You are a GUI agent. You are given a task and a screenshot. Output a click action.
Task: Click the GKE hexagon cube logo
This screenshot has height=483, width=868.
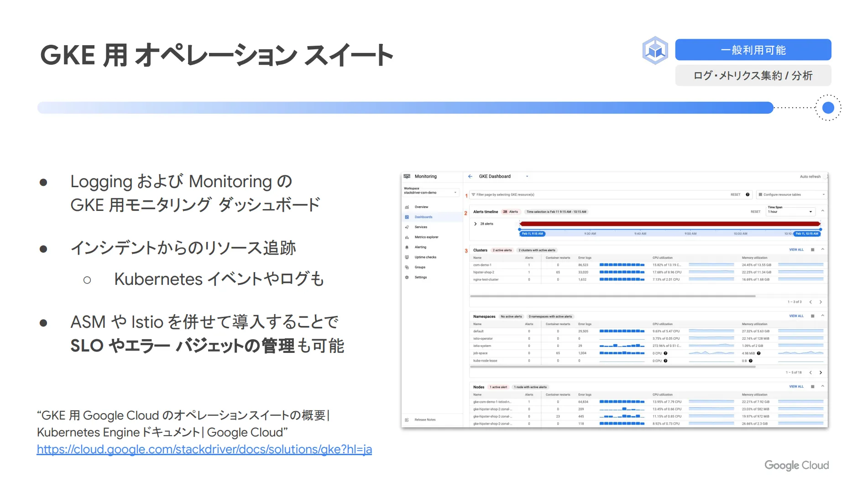tap(655, 50)
